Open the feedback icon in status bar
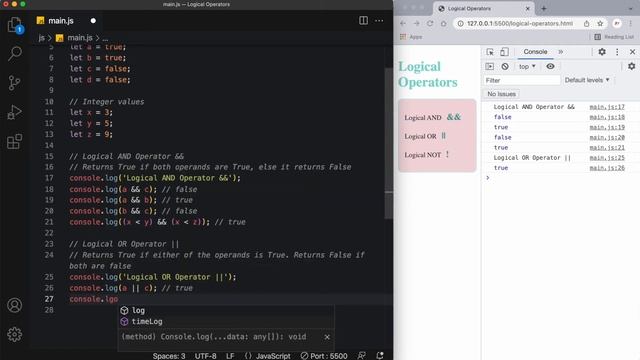 click(x=362, y=356)
